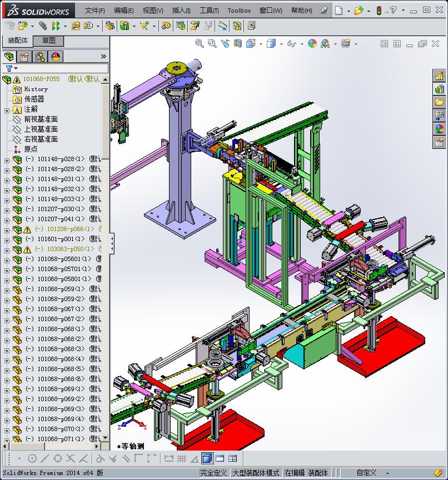
Task: Open the 插入(I) menu
Action: [x=181, y=11]
